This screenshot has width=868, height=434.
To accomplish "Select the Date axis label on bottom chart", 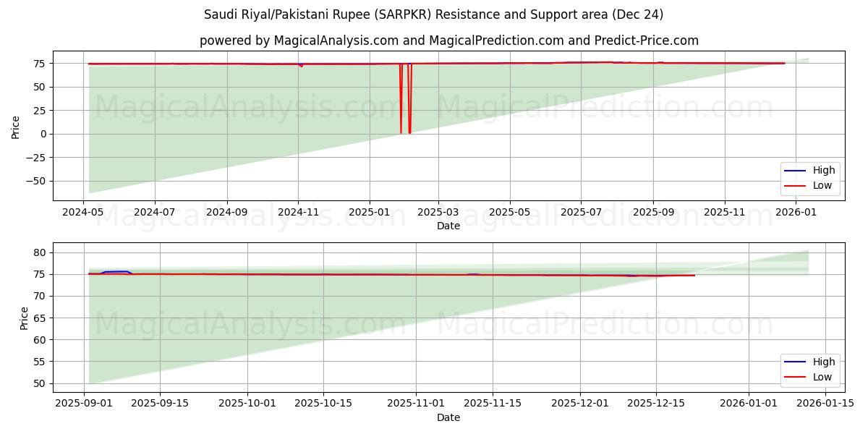I will tap(449, 417).
